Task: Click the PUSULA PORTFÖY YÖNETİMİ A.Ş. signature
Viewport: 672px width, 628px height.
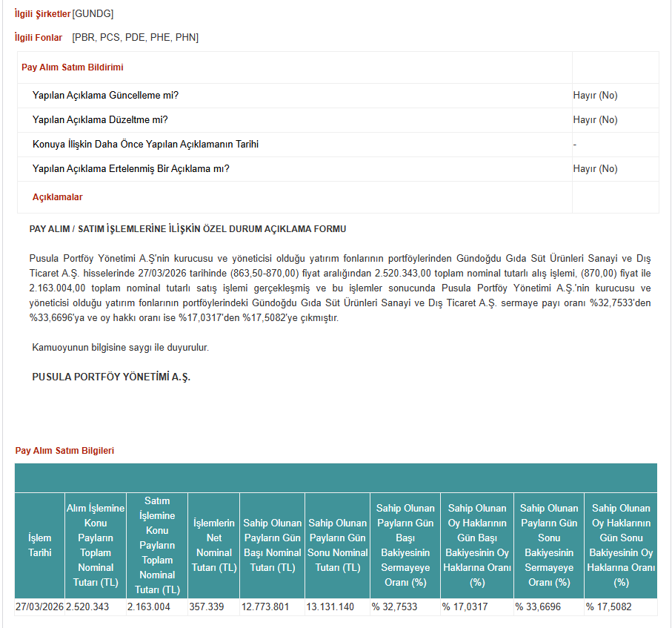Action: click(x=111, y=377)
